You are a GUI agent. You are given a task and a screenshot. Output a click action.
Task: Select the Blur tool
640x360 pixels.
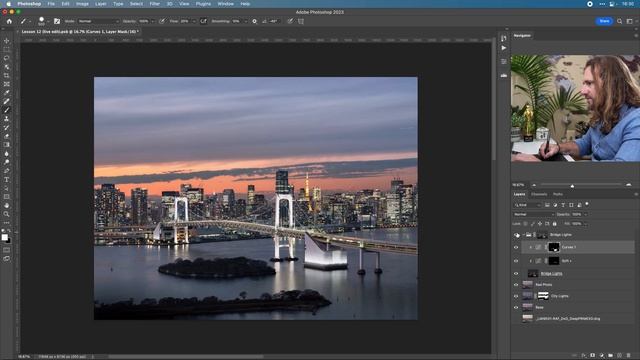coord(7,153)
